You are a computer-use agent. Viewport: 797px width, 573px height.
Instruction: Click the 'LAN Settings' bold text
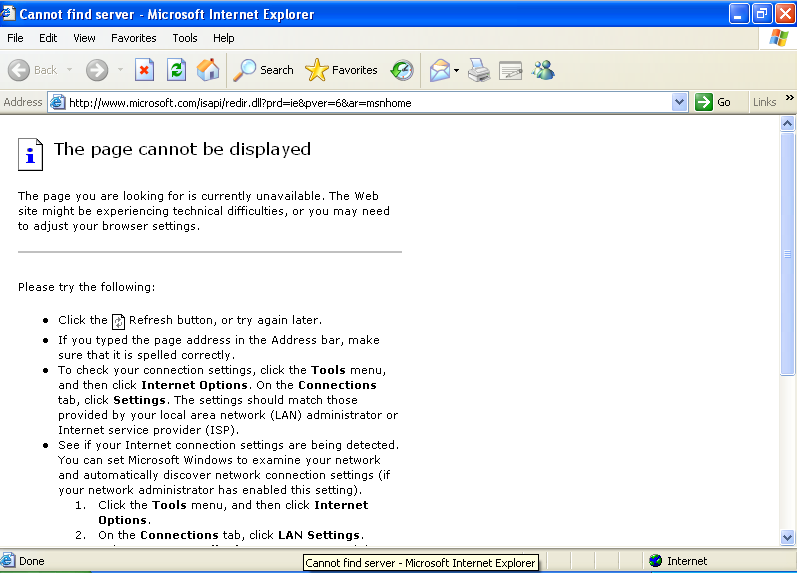[319, 535]
